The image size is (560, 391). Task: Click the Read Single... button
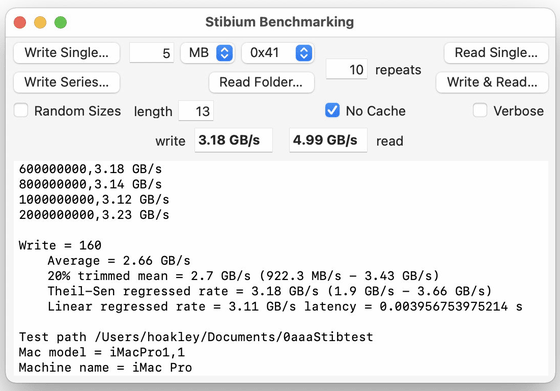(x=496, y=53)
